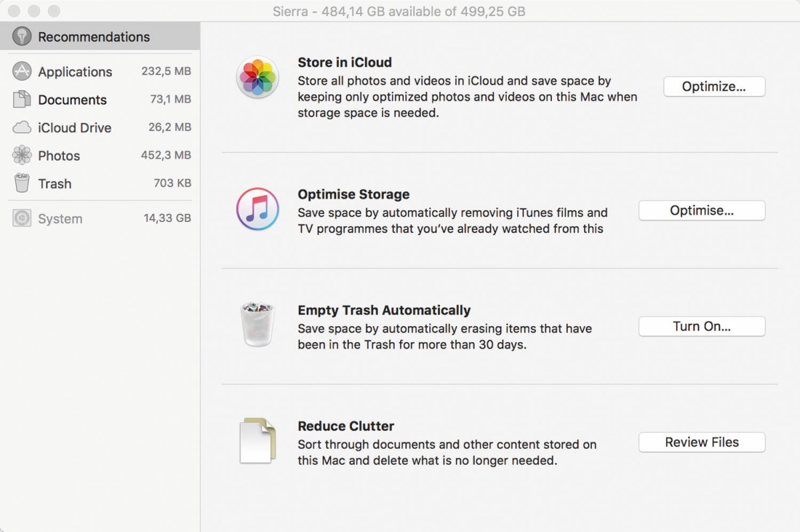Close the storage management window
Screen dimensions: 800x532
click(x=14, y=11)
